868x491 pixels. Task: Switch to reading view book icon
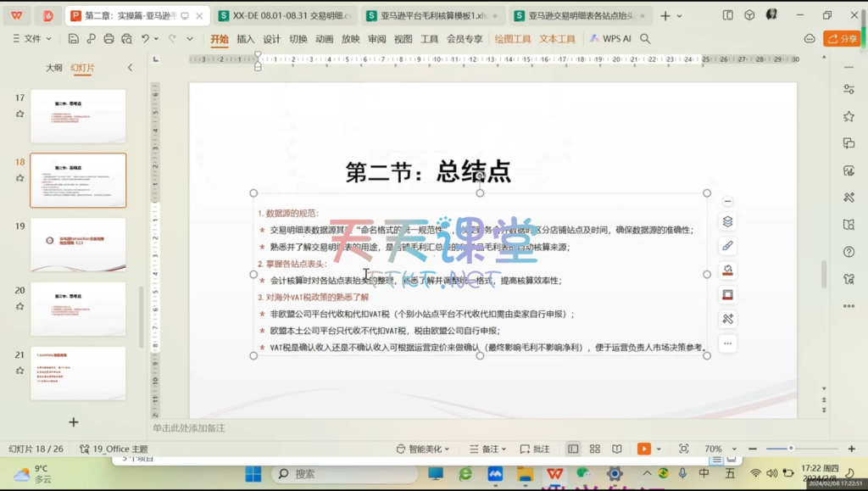pyautogui.click(x=617, y=449)
